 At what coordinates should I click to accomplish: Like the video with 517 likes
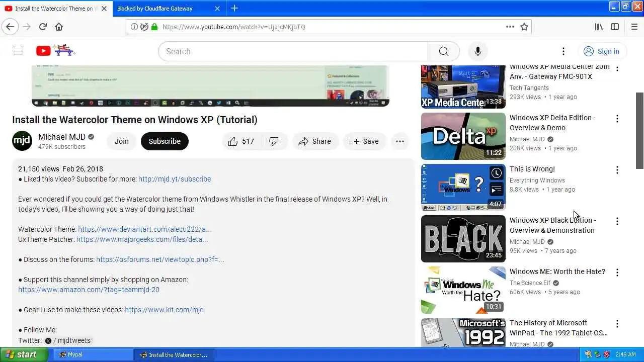[241, 141]
